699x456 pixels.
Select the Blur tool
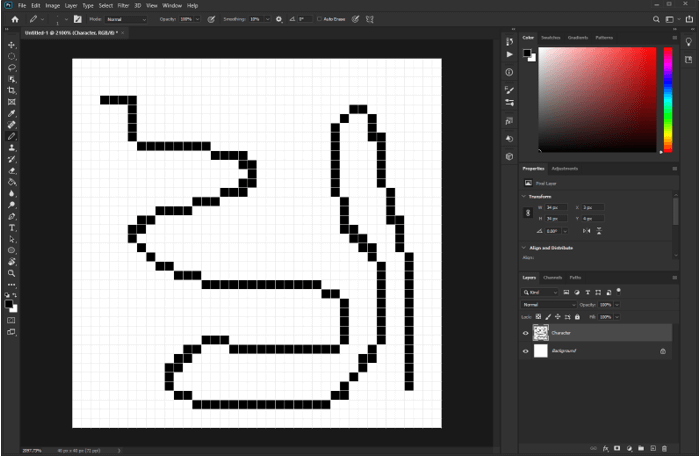tap(12, 193)
